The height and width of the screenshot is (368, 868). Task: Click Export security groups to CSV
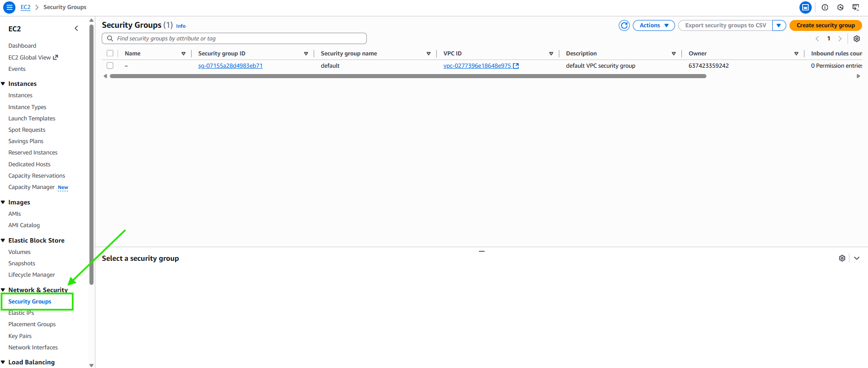[725, 25]
